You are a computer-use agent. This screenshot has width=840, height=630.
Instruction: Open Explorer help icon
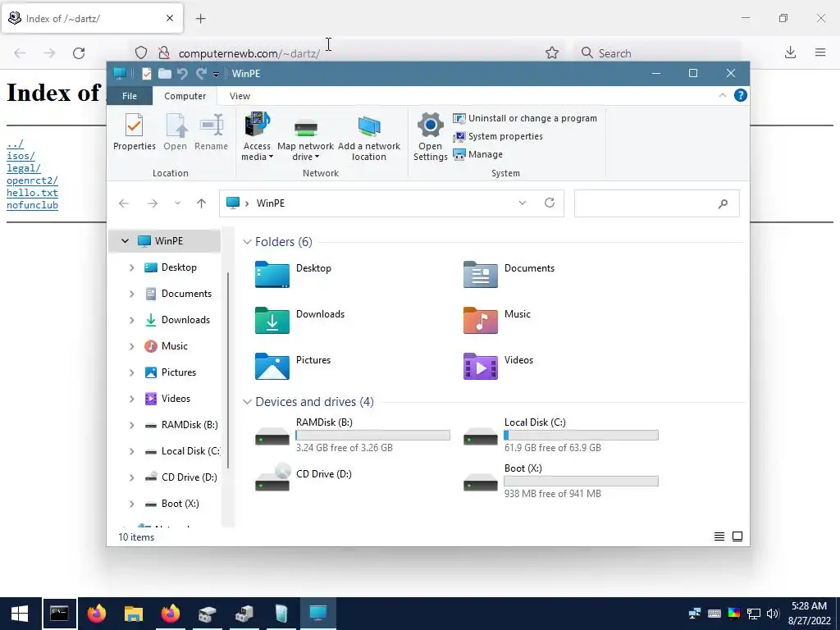pyautogui.click(x=741, y=95)
